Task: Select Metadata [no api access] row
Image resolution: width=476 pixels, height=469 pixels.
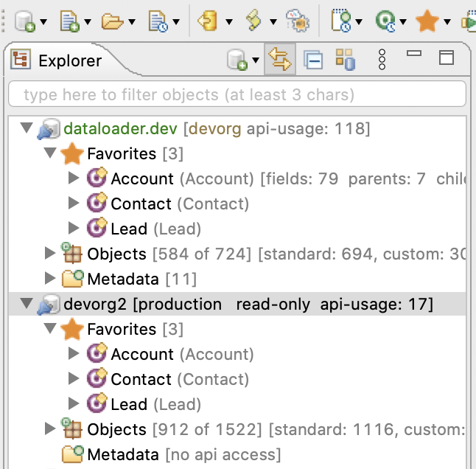Action: tap(237, 455)
